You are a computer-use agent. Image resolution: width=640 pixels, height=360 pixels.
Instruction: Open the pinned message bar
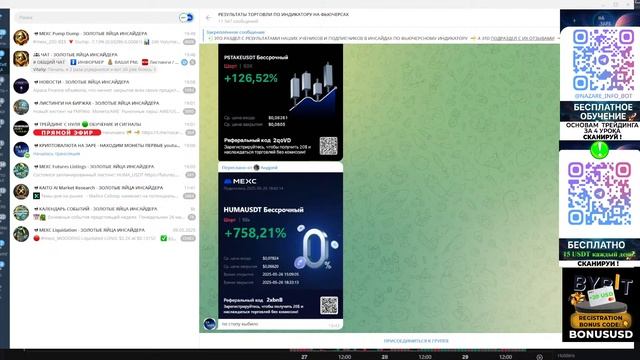[381, 35]
